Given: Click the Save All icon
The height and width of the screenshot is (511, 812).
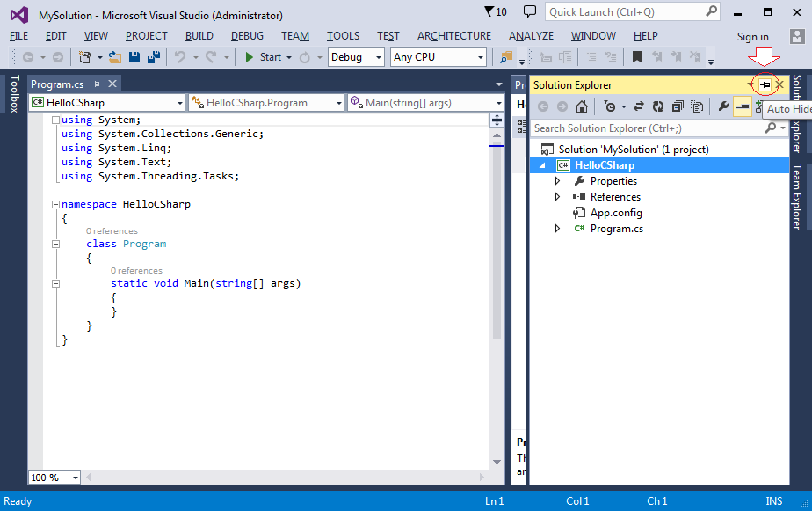Looking at the screenshot, I should [153, 57].
